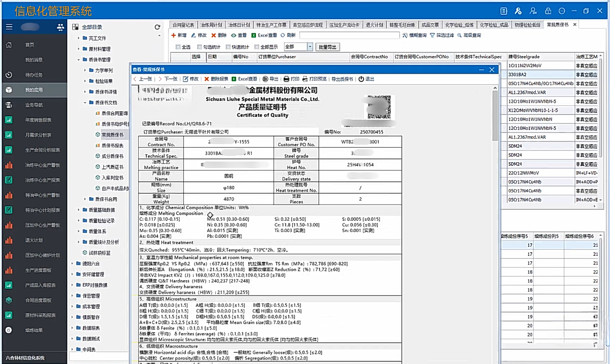This screenshot has height=364, width=610.
Task: Open the 退火计划 tab
Action: (374, 25)
